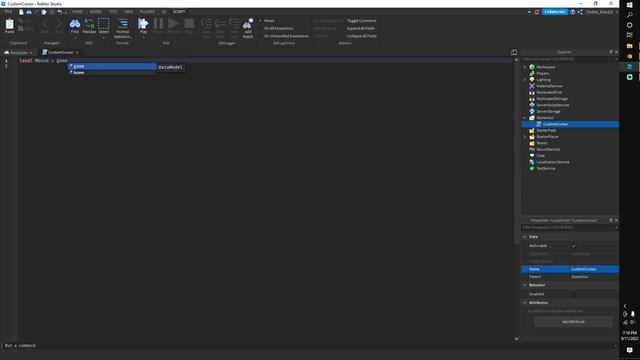Click the TestService green check icon
The width and height of the screenshot is (640, 360).
(532, 168)
